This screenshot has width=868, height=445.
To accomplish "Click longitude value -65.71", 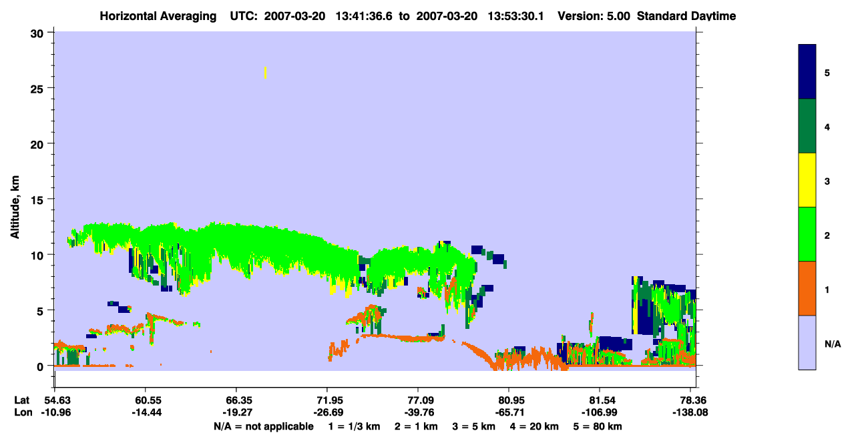I will point(509,412).
